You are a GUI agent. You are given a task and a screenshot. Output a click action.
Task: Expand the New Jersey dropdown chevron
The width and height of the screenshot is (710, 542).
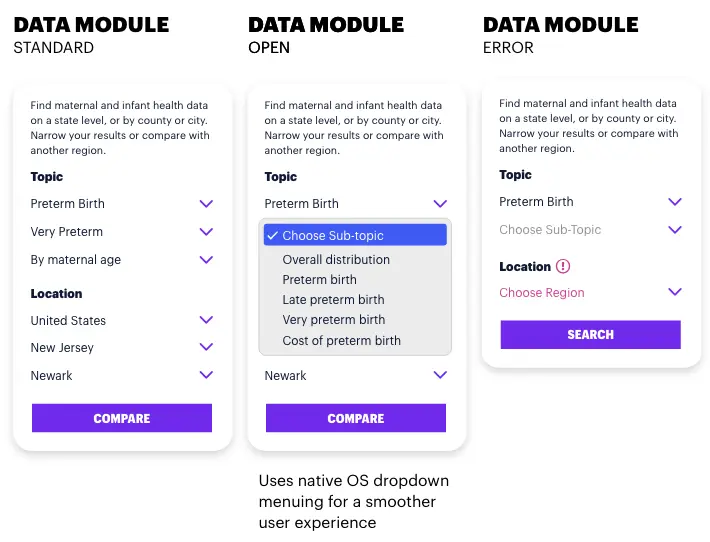(206, 347)
